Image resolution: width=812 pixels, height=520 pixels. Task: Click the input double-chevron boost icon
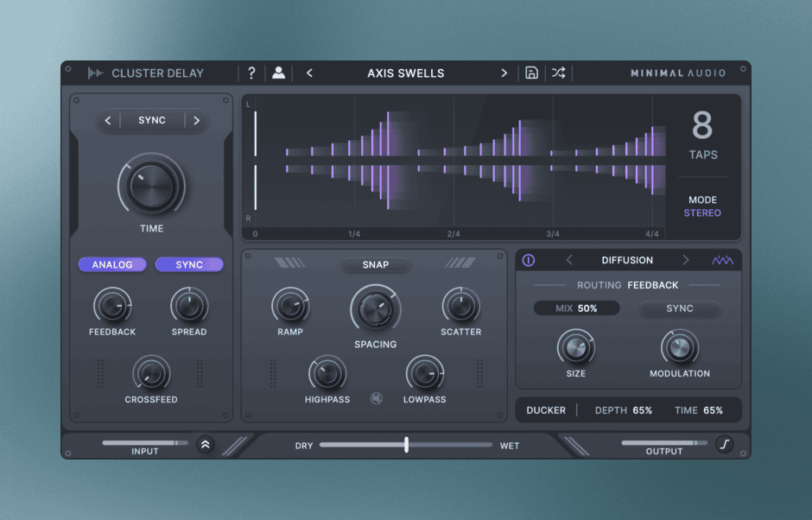pos(205,445)
